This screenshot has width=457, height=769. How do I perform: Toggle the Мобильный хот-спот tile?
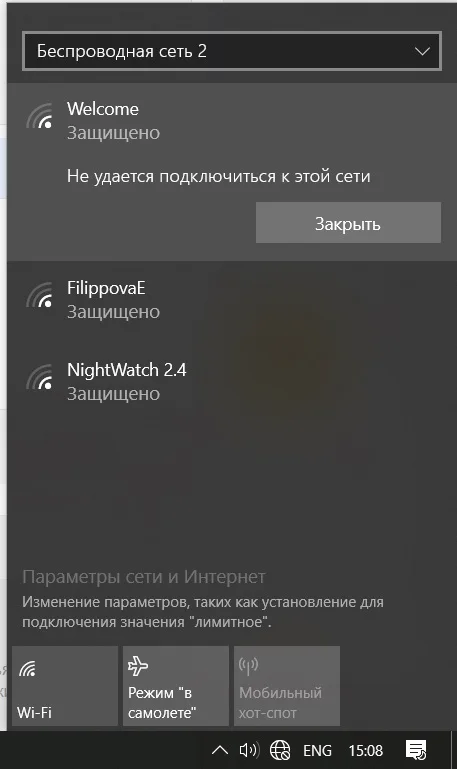pos(287,686)
